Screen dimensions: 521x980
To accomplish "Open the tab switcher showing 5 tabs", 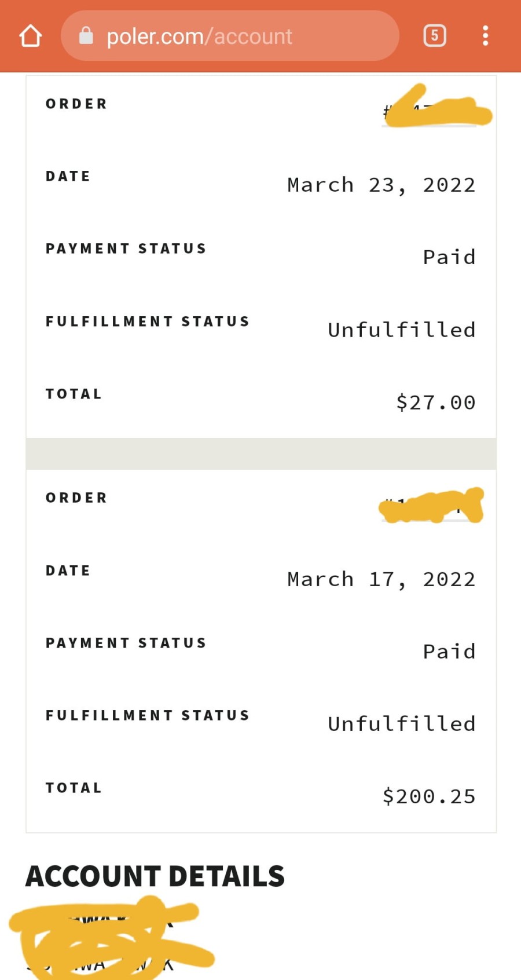I will pyautogui.click(x=435, y=36).
